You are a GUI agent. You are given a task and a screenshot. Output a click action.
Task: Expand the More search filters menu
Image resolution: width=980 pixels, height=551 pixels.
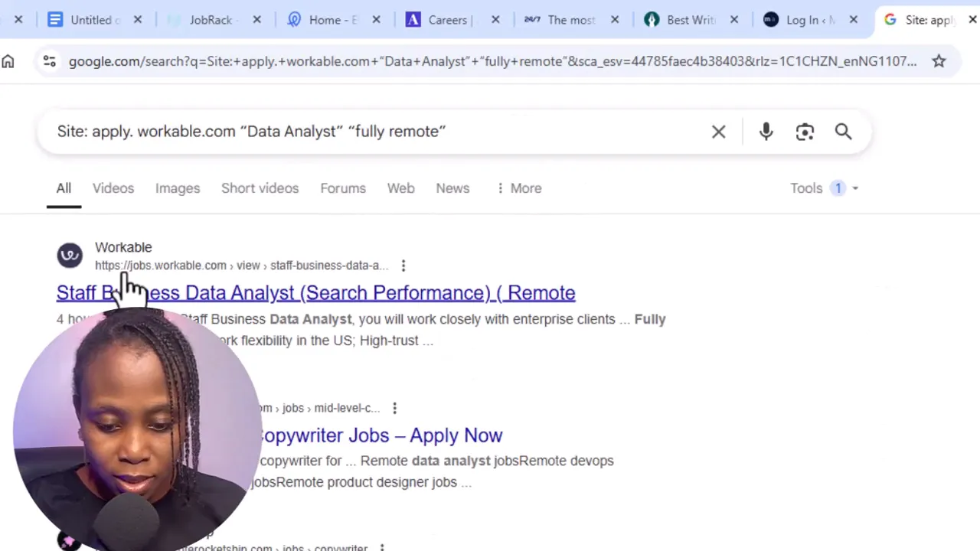pyautogui.click(x=518, y=188)
